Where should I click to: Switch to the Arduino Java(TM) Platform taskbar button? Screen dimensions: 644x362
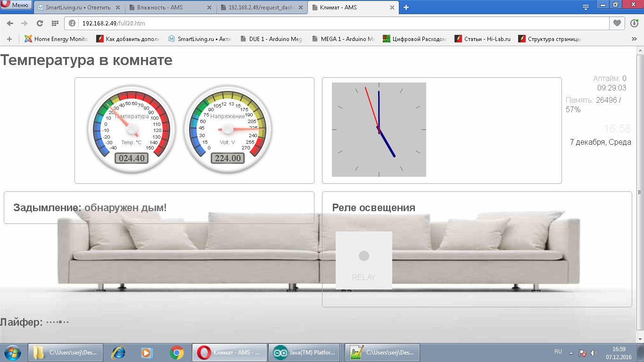pos(305,353)
